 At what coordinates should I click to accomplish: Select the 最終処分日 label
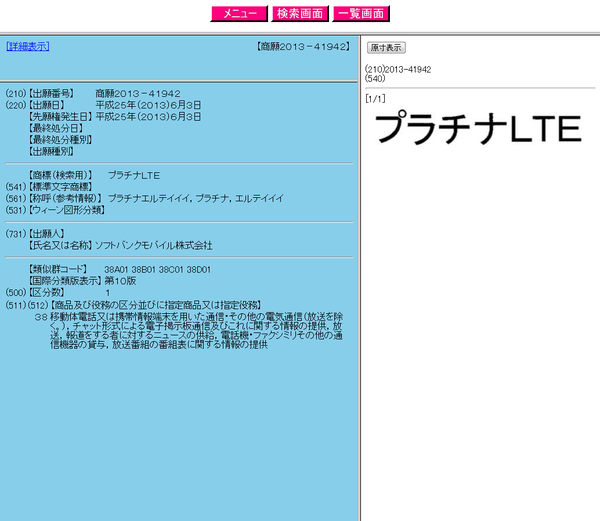pos(56,128)
